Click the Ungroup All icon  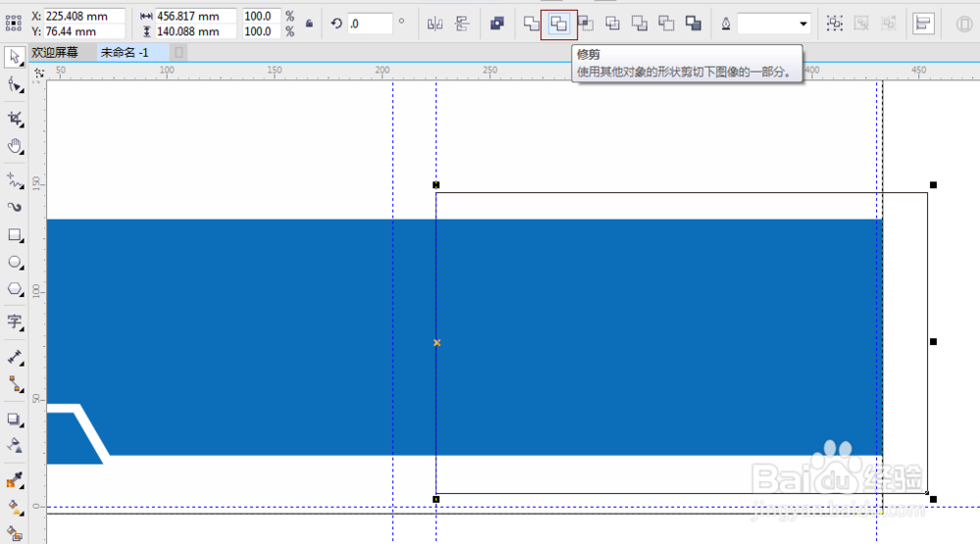888,24
